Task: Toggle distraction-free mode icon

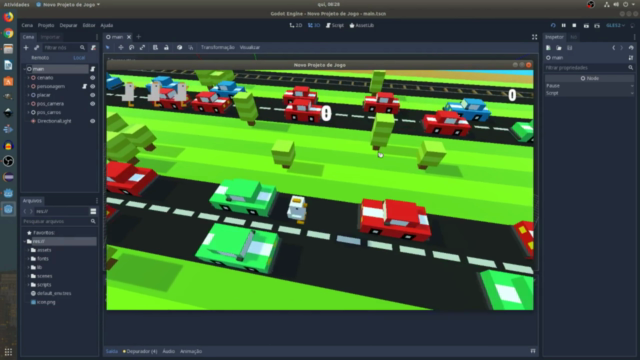Action: (x=534, y=37)
